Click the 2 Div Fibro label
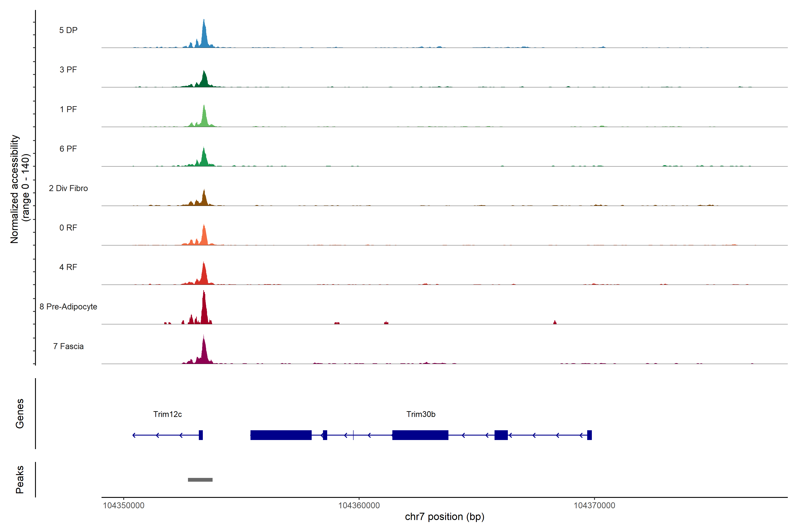This screenshot has width=798, height=532. click(68, 188)
